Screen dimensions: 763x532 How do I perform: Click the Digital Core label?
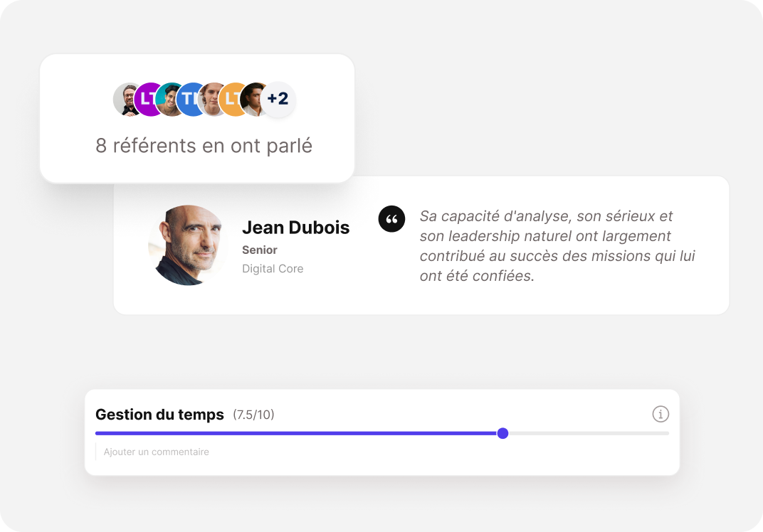[273, 268]
